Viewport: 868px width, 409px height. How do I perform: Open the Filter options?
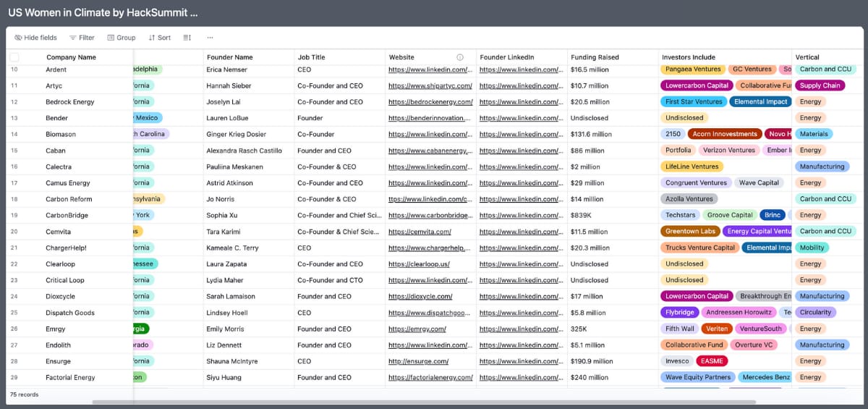[82, 38]
